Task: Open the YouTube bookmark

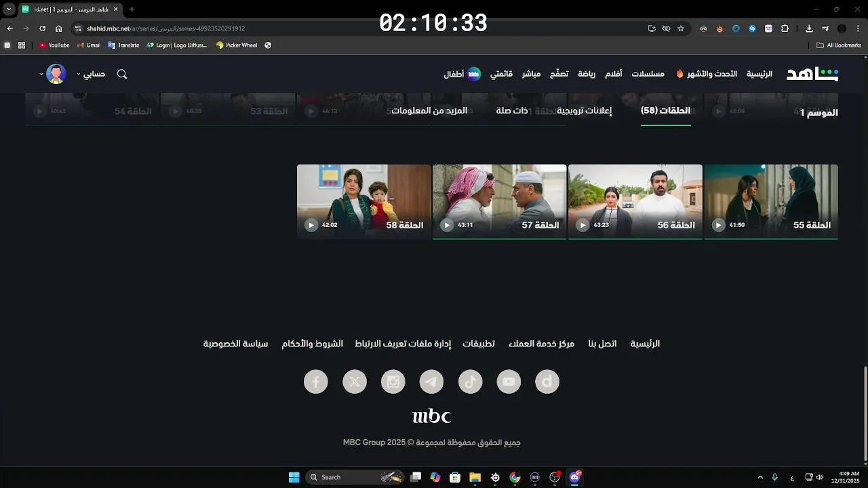Action: (54, 45)
